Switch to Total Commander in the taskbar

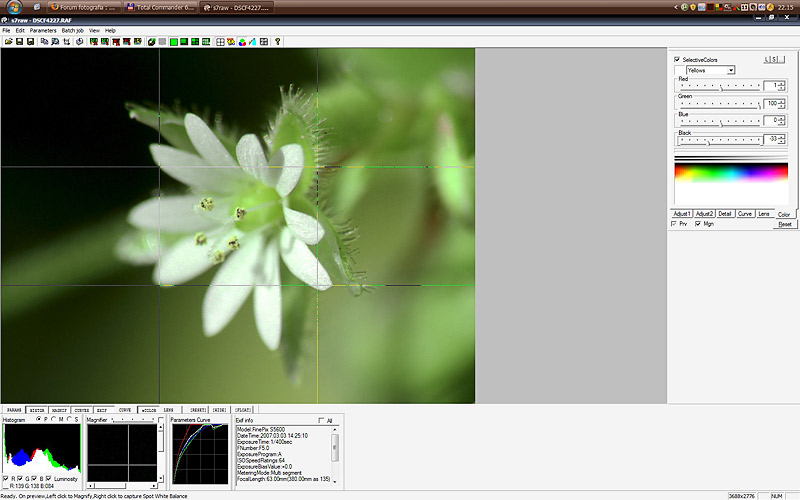161,7
